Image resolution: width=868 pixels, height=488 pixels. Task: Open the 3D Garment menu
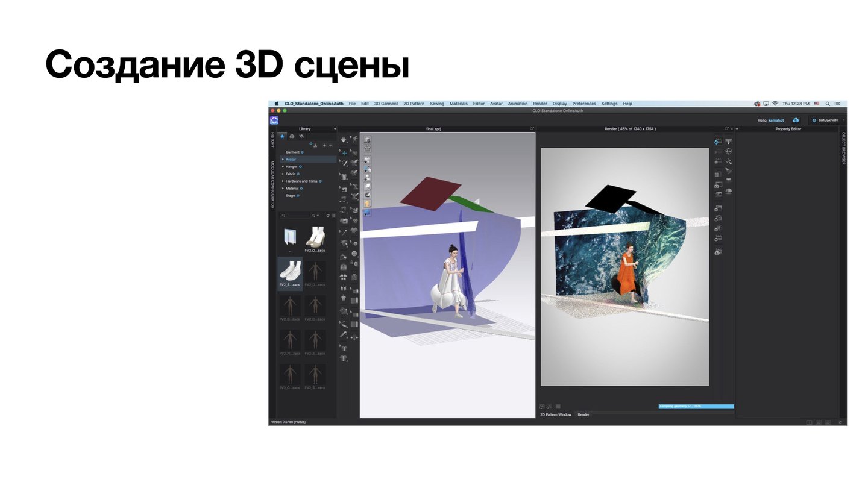point(386,104)
